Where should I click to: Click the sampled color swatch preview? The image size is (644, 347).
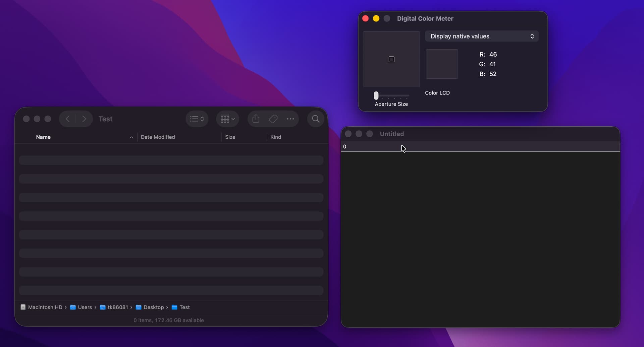coord(441,64)
